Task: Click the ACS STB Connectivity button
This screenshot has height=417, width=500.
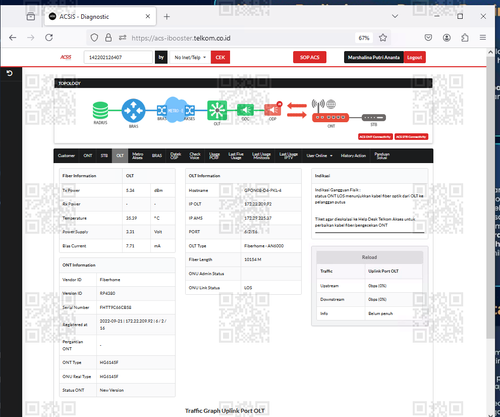Action: coord(411,137)
